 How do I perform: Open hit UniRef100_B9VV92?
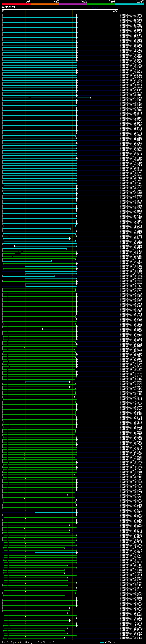(131, 20)
